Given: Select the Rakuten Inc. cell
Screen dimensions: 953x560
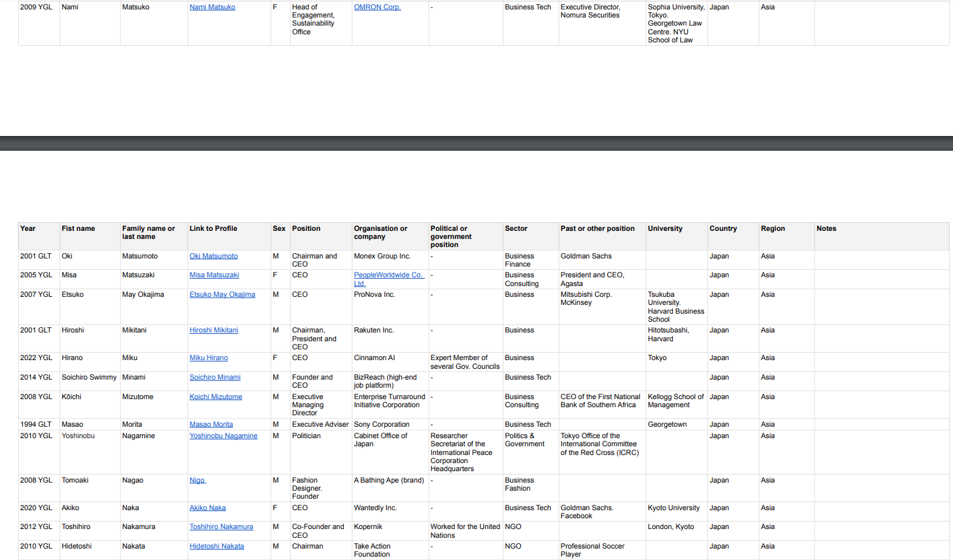Looking at the screenshot, I should point(390,339).
